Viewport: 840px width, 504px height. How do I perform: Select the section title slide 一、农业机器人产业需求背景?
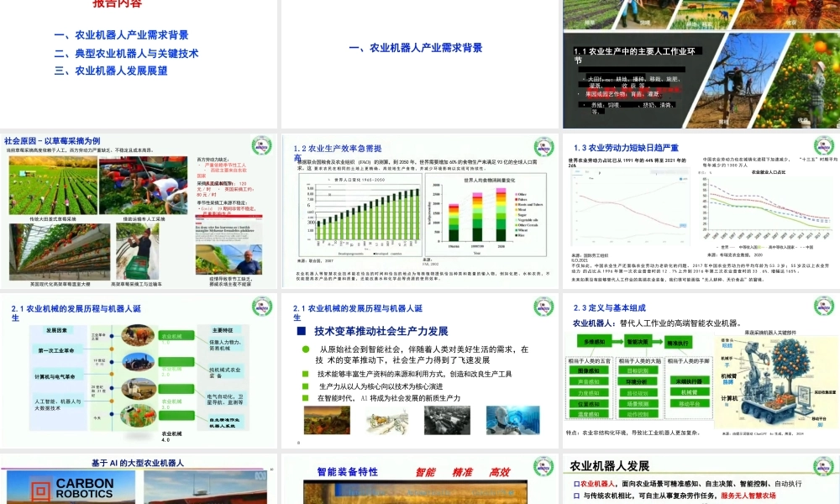tap(419, 64)
